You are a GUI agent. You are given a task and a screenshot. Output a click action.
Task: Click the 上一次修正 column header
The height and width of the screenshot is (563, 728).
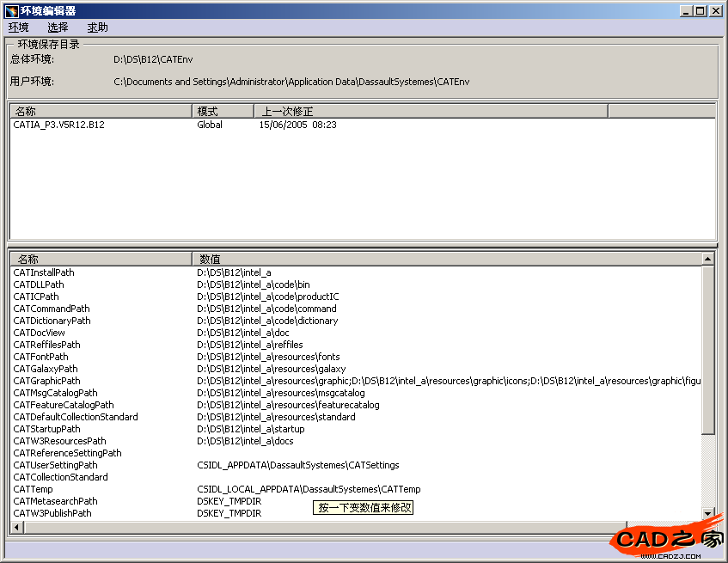pos(430,111)
